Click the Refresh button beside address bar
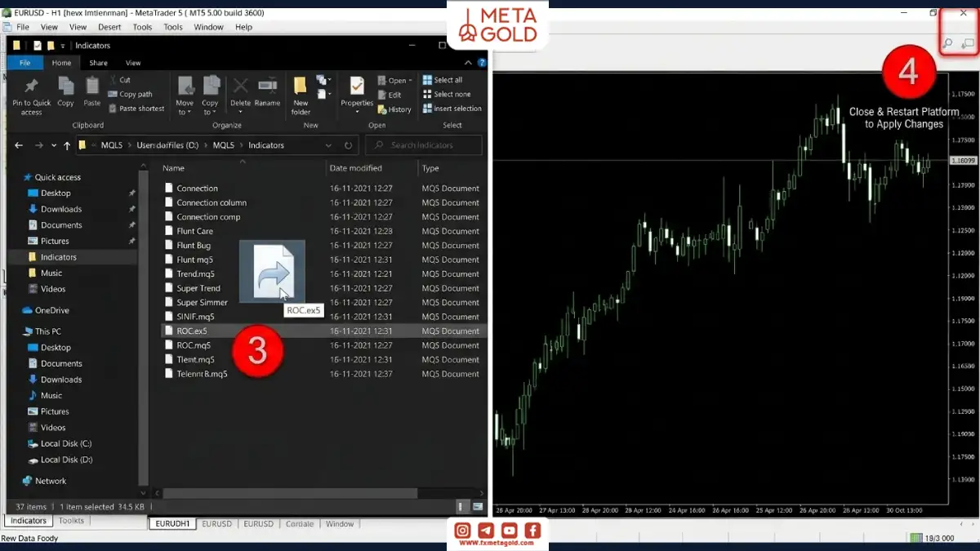Screen dimensions: 980x551 (x=348, y=145)
